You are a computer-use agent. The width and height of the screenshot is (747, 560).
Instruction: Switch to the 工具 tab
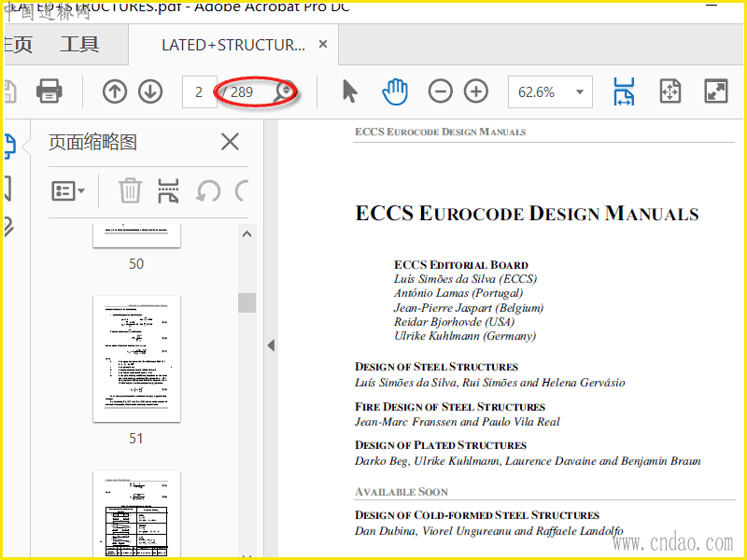click(79, 45)
